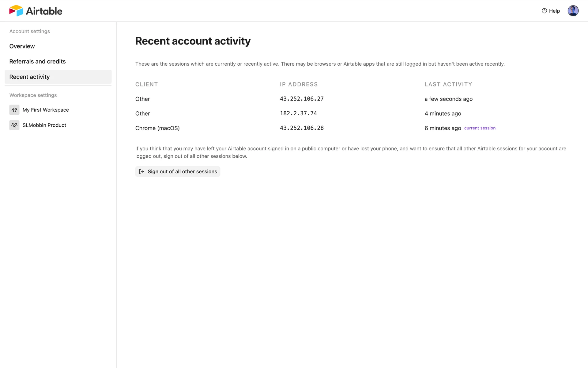Click the Help question mark icon

click(544, 11)
